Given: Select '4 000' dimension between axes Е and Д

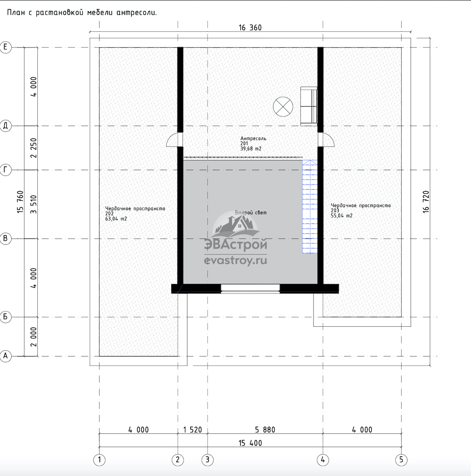Looking at the screenshot, I should [x=34, y=87].
